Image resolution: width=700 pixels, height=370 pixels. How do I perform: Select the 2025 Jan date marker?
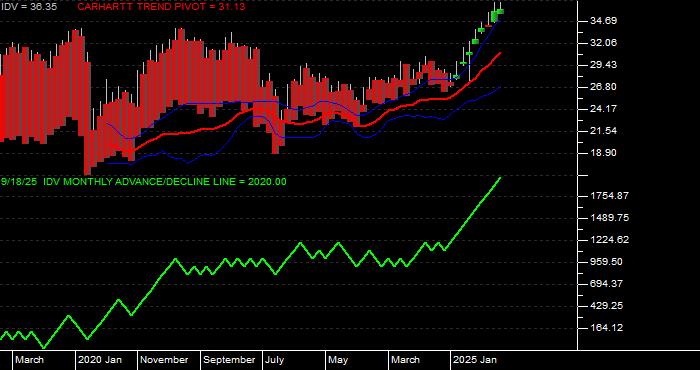coord(475,360)
